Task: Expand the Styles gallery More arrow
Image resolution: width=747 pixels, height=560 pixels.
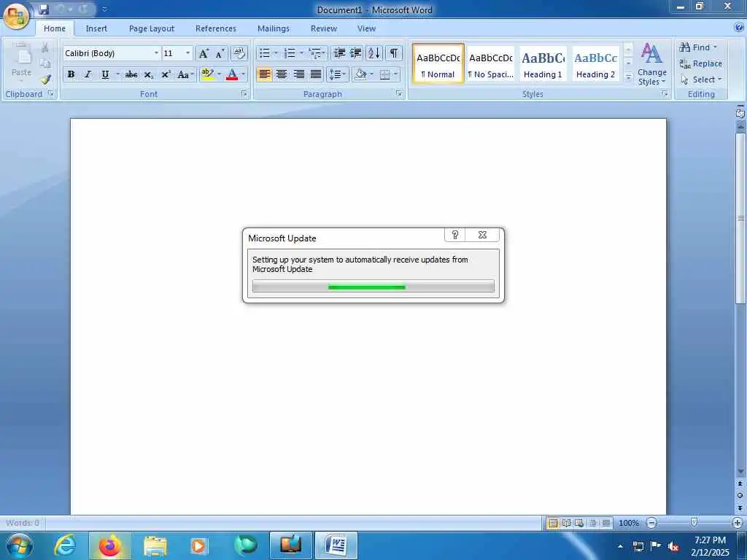Action: [628, 77]
